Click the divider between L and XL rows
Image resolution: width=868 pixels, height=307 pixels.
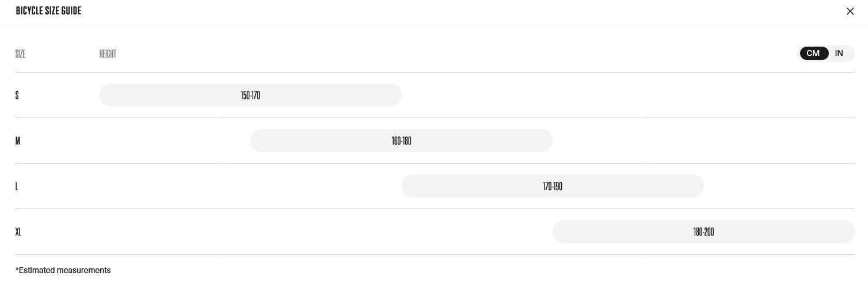[x=435, y=209]
